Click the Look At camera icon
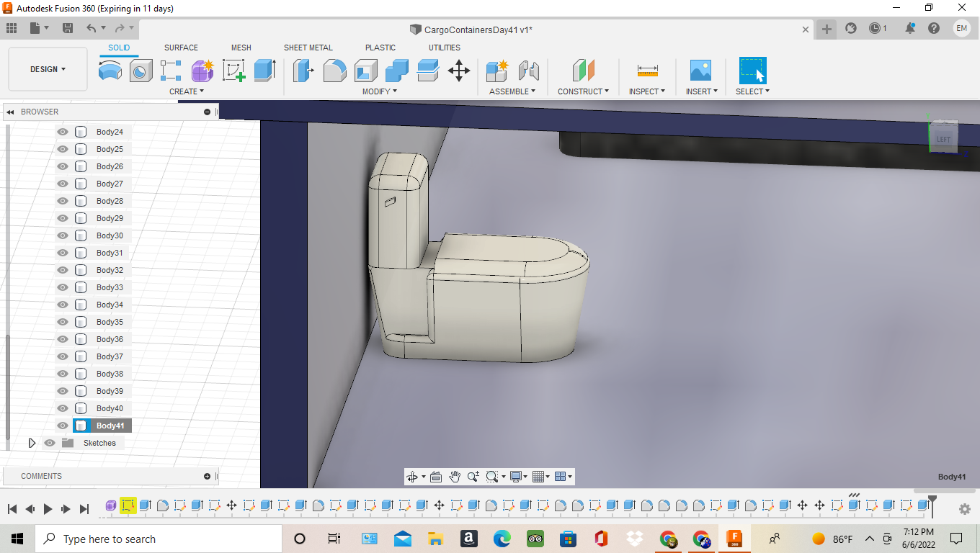This screenshot has height=553, width=980. tap(436, 477)
